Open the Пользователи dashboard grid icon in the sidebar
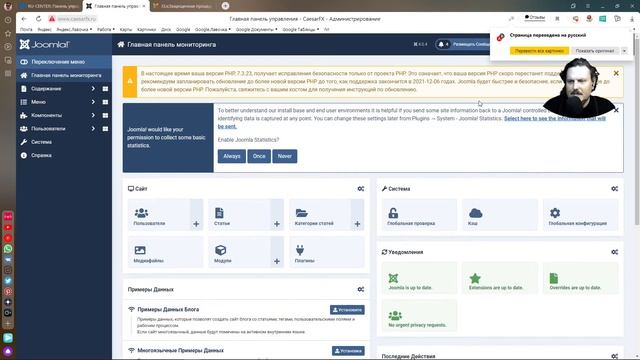The image size is (640, 360). click(x=105, y=129)
